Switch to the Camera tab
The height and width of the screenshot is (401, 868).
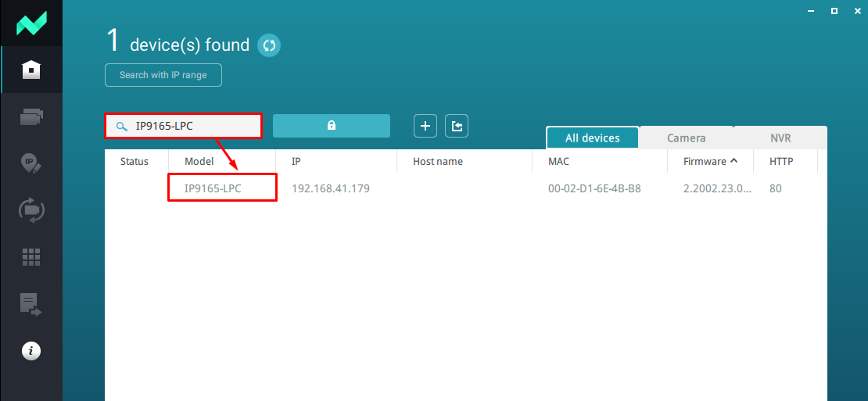pyautogui.click(x=687, y=138)
